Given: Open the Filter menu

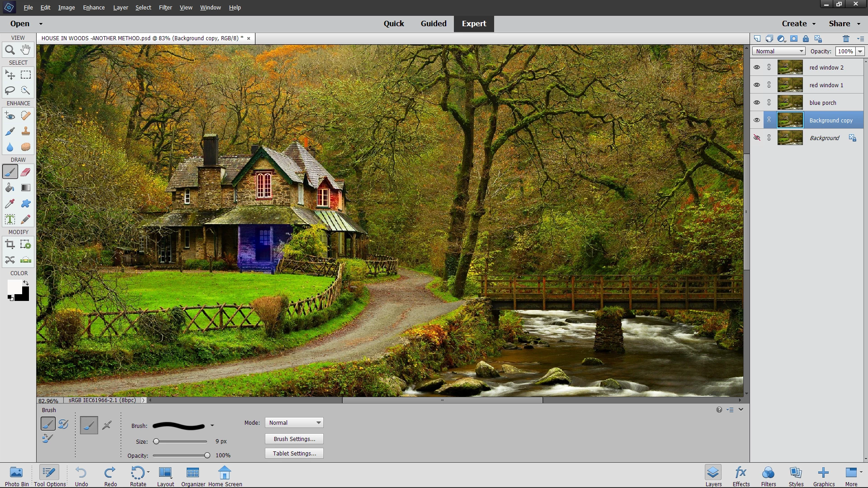Looking at the screenshot, I should click(x=165, y=8).
